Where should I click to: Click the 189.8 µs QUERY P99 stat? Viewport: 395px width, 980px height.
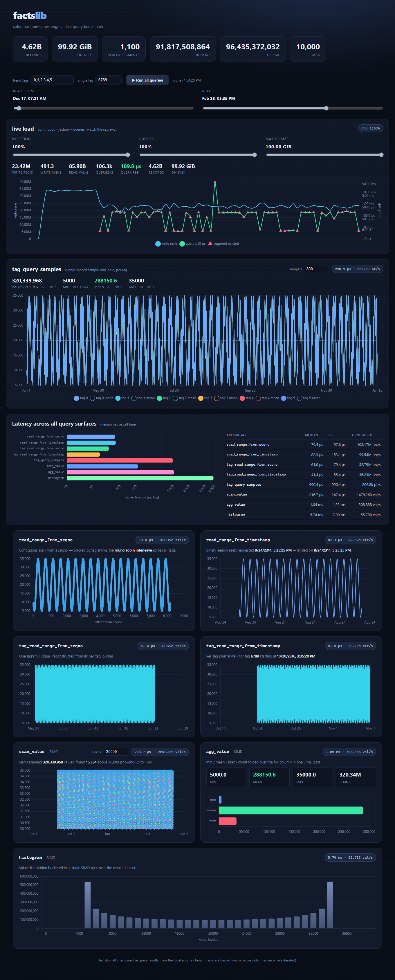131,169
